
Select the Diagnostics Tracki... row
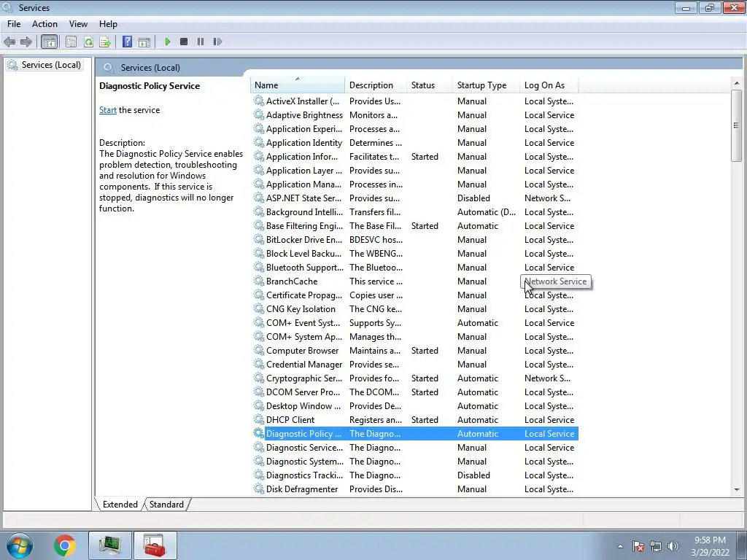pos(414,475)
